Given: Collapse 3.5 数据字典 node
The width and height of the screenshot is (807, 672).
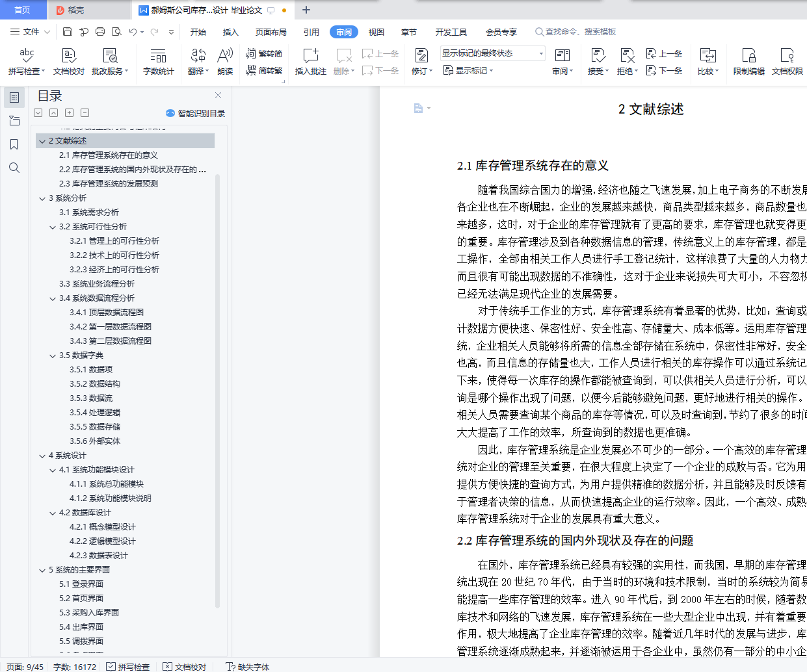Looking at the screenshot, I should (x=53, y=355).
